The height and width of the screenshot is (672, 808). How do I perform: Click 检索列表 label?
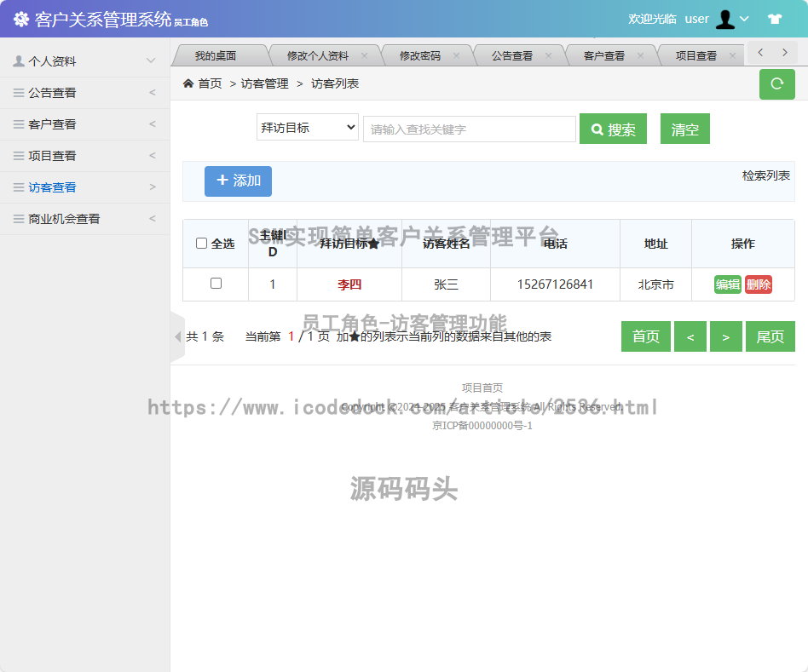point(765,175)
